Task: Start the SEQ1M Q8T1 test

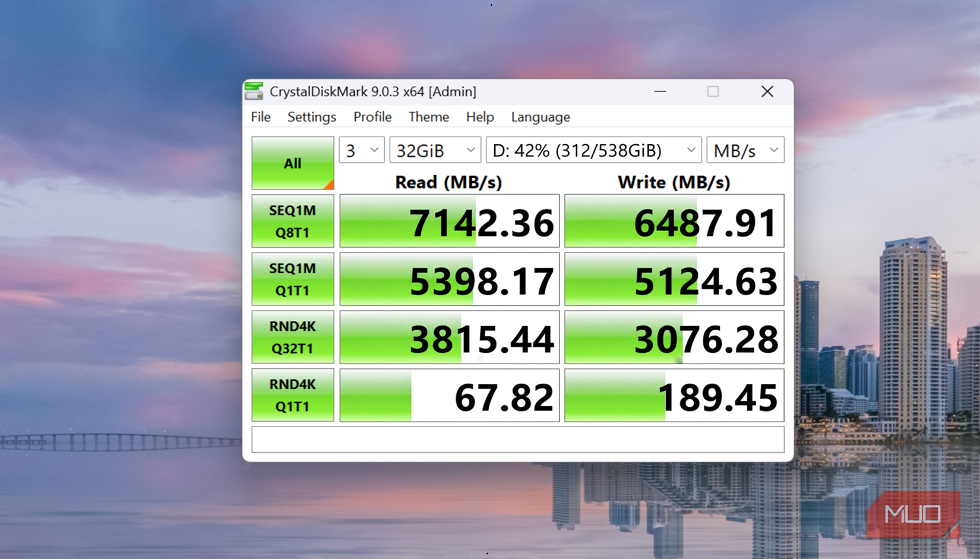Action: tap(292, 221)
